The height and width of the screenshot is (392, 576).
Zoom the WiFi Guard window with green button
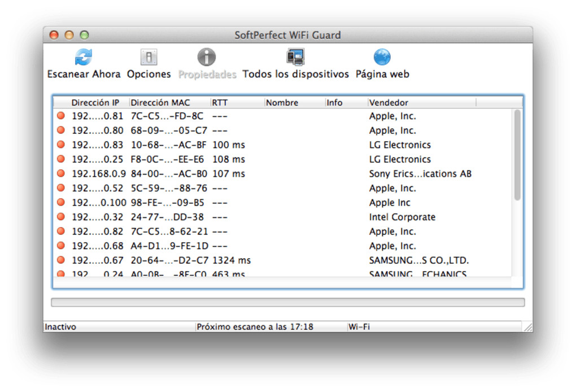(x=85, y=35)
